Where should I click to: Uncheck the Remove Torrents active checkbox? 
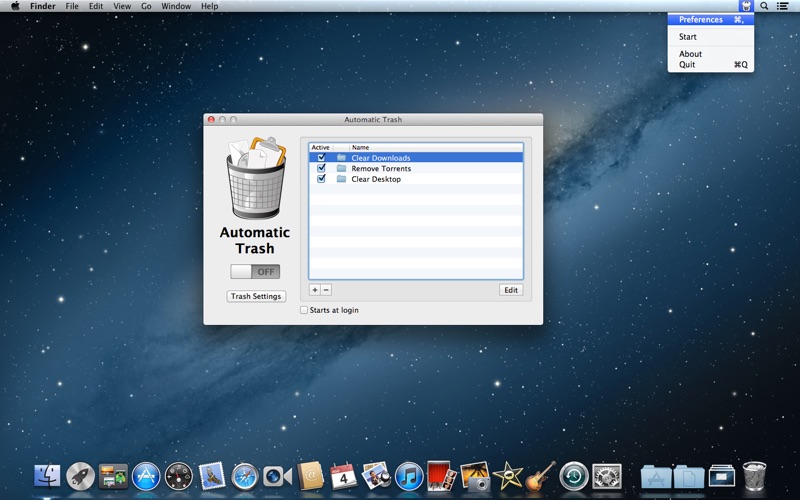[321, 168]
